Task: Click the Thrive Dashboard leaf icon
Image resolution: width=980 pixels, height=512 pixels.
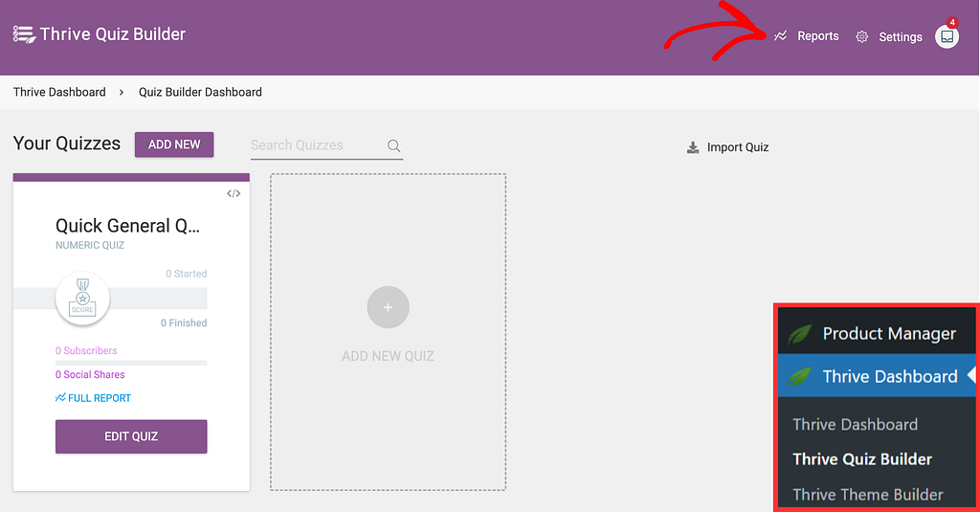Action: point(799,376)
